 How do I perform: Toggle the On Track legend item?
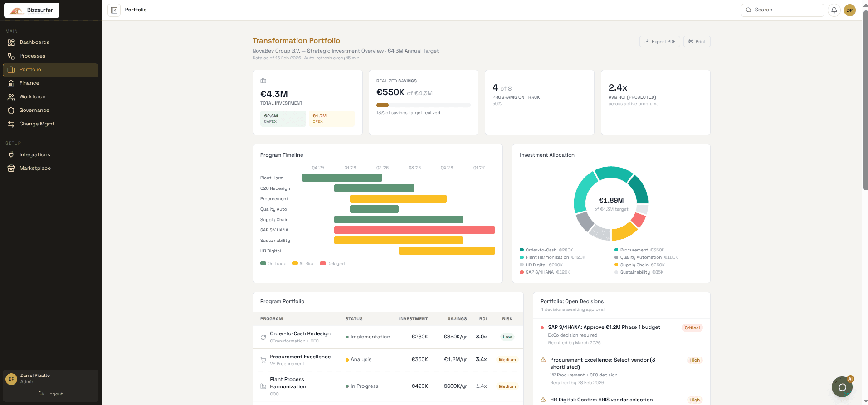[273, 264]
